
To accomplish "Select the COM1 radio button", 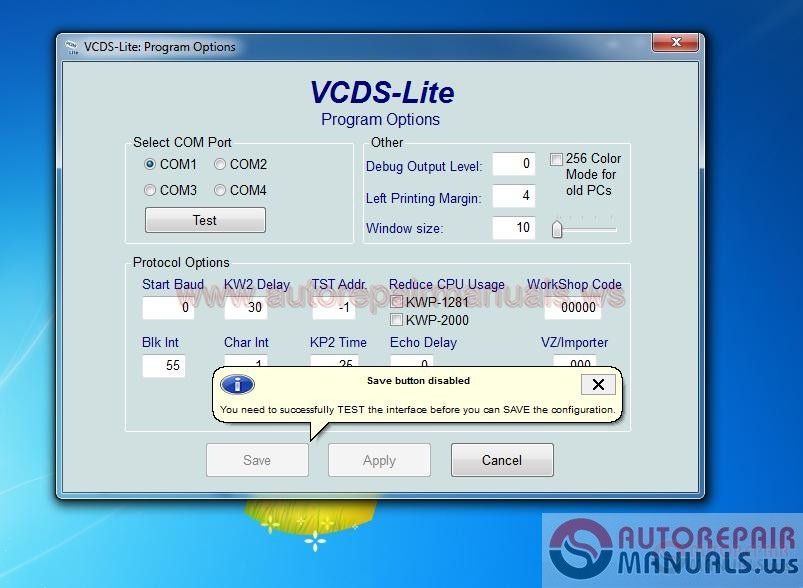I will click(x=150, y=164).
